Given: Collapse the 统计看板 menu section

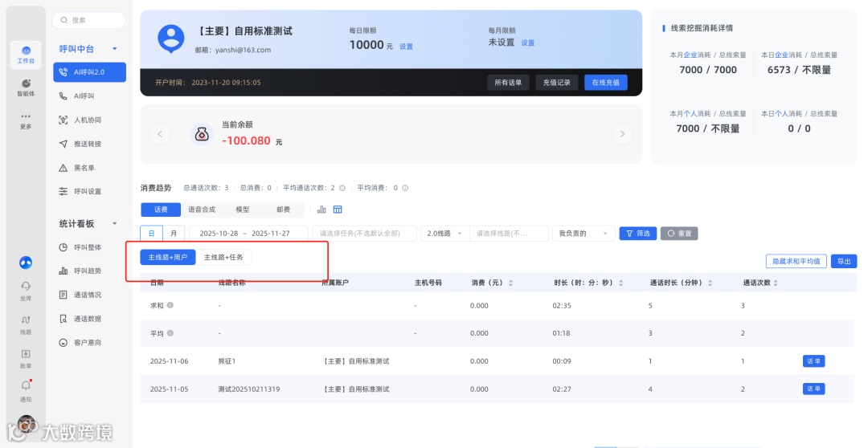Looking at the screenshot, I should (x=115, y=223).
